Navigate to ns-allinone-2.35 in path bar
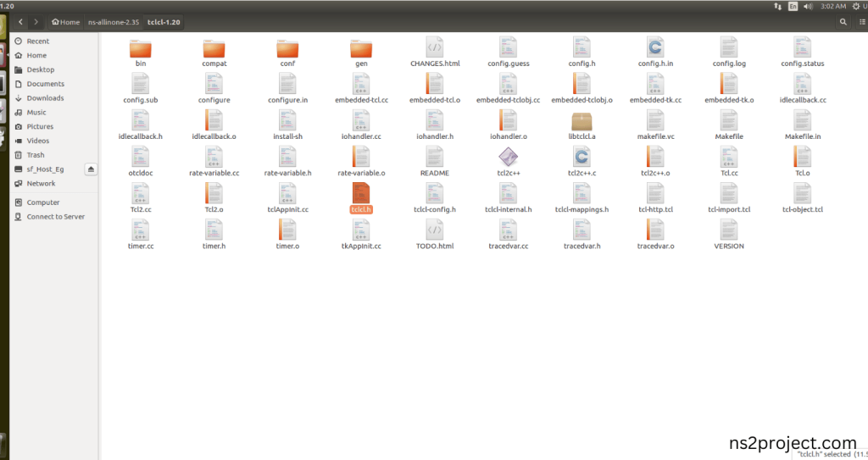This screenshot has height=460, width=868. (114, 22)
